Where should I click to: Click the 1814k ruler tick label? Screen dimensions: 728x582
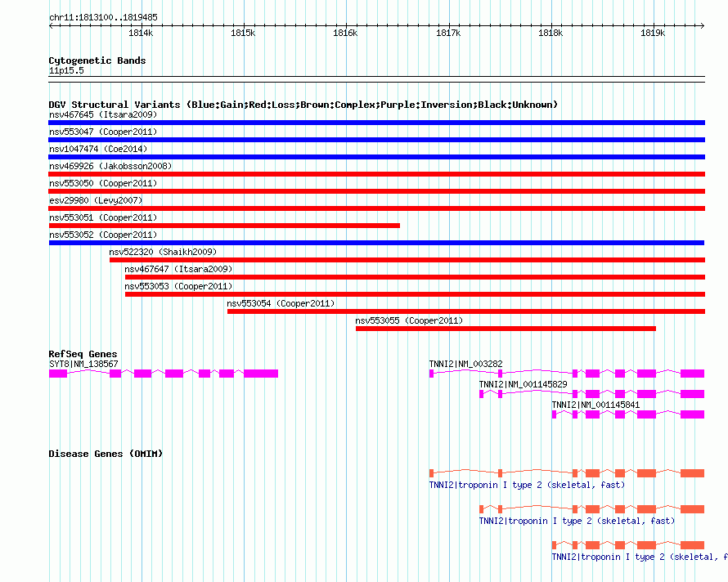coord(141,33)
